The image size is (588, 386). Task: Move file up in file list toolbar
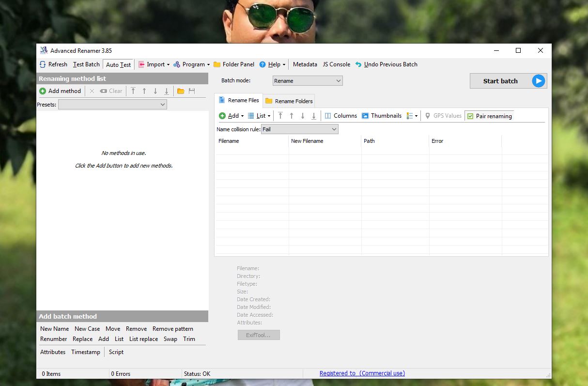coord(292,116)
